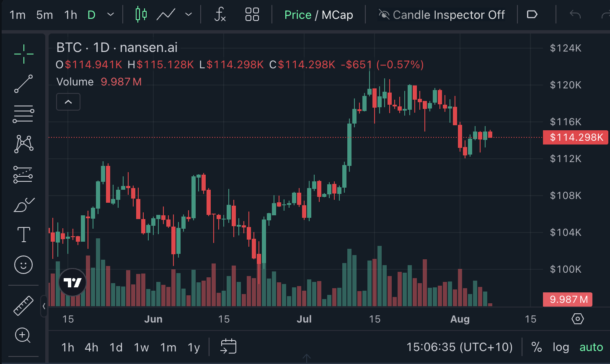
Task: Open the indicators fx panel
Action: pyautogui.click(x=220, y=14)
